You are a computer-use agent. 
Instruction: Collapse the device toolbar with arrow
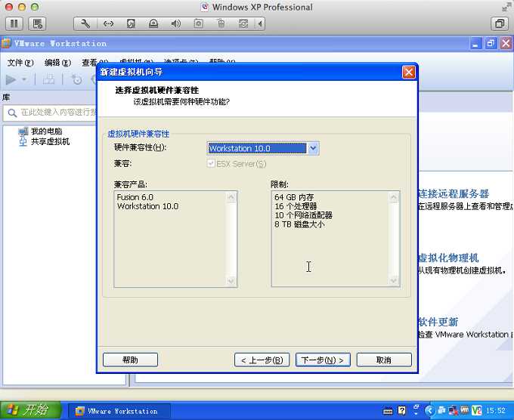click(260, 23)
